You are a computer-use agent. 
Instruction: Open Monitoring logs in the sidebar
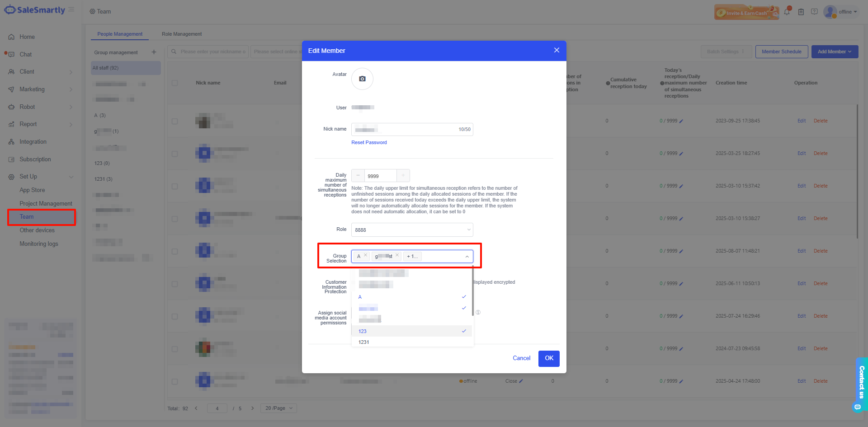coord(39,244)
